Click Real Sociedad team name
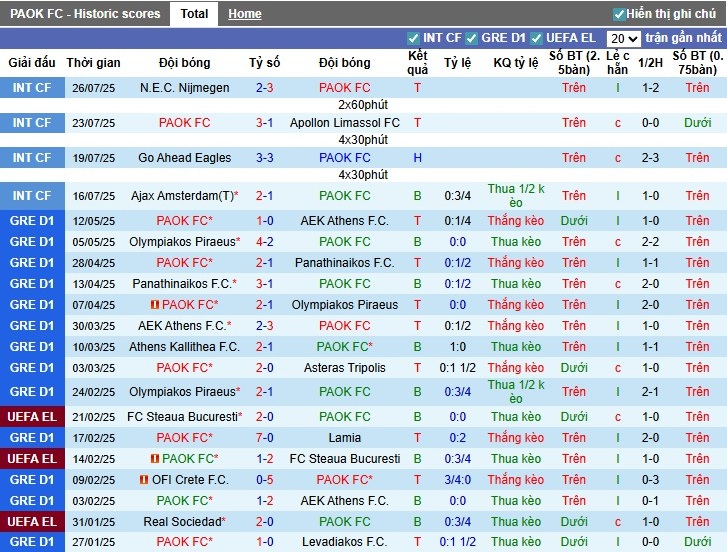This screenshot has height=552, width=727. [183, 521]
